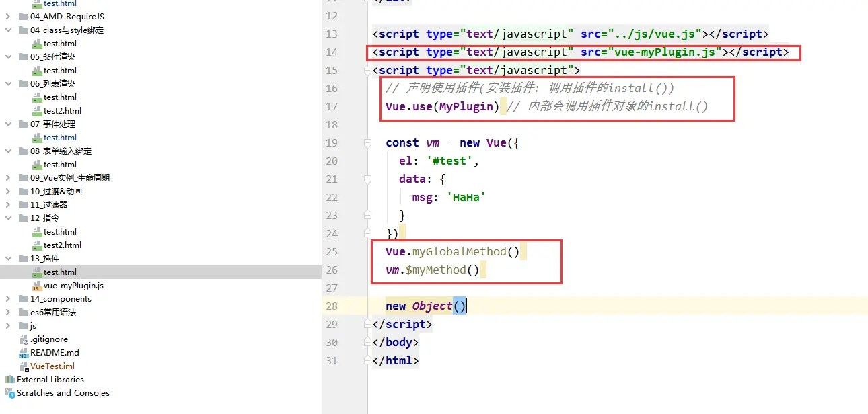The height and width of the screenshot is (414, 868).
Task: Collapse the 05_条件渲染 folder arrow
Action: (x=8, y=57)
